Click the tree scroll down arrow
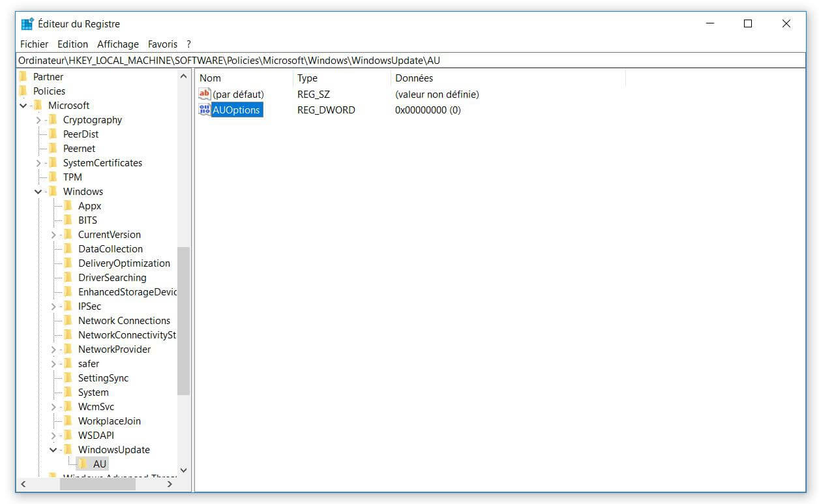Image resolution: width=819 pixels, height=504 pixels. click(x=183, y=470)
